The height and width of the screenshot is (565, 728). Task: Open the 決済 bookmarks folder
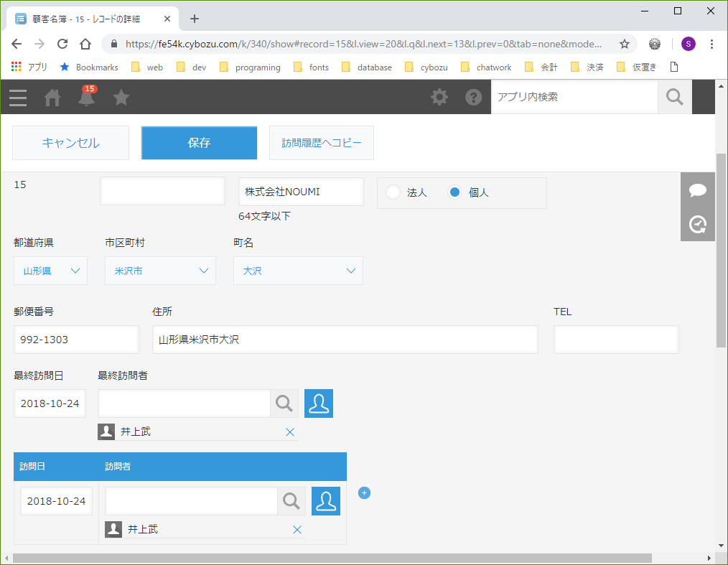(x=587, y=67)
